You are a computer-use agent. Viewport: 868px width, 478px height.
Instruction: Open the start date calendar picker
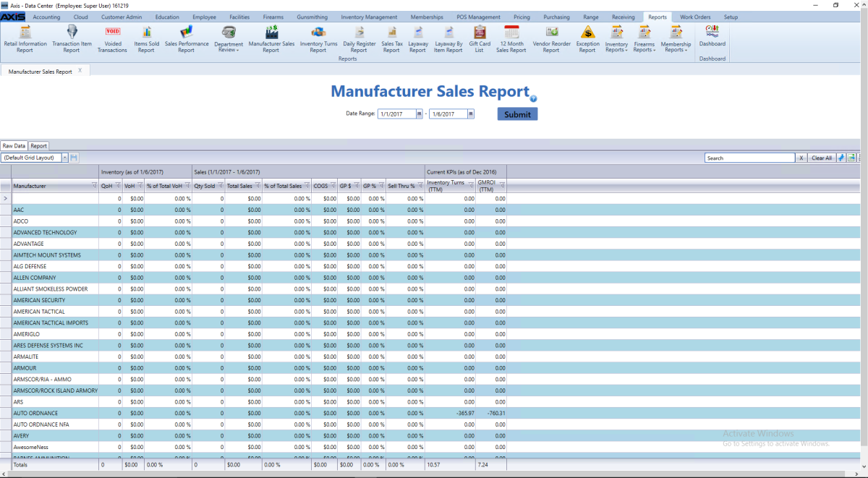(419, 114)
